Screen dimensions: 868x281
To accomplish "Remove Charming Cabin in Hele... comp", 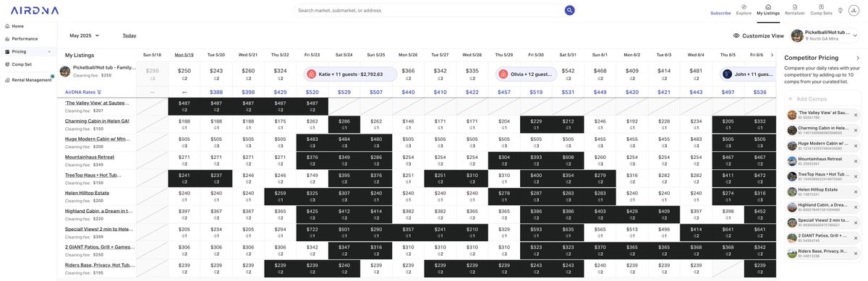I will pyautogui.click(x=856, y=130).
